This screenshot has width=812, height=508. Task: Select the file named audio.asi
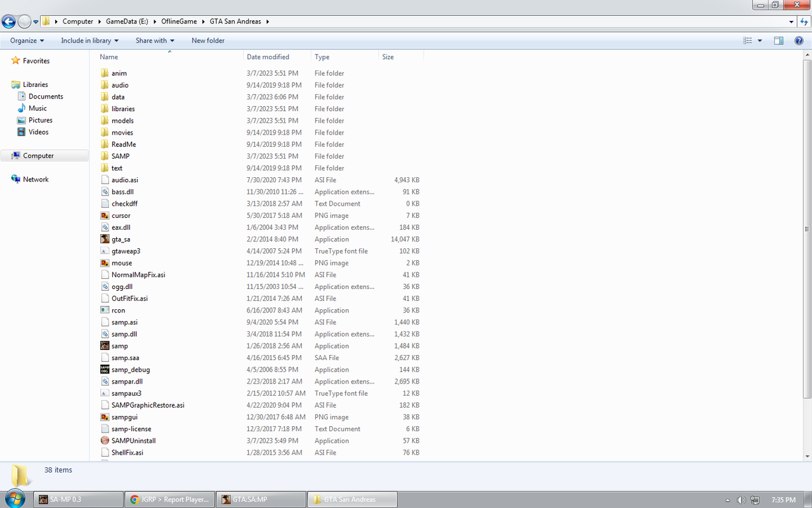coord(125,180)
